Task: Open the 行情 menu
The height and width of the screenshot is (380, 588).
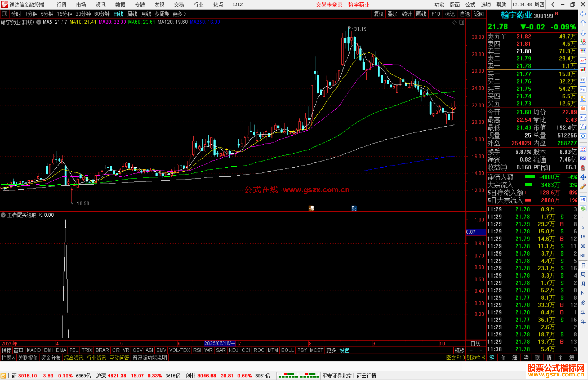Action: click(61, 5)
